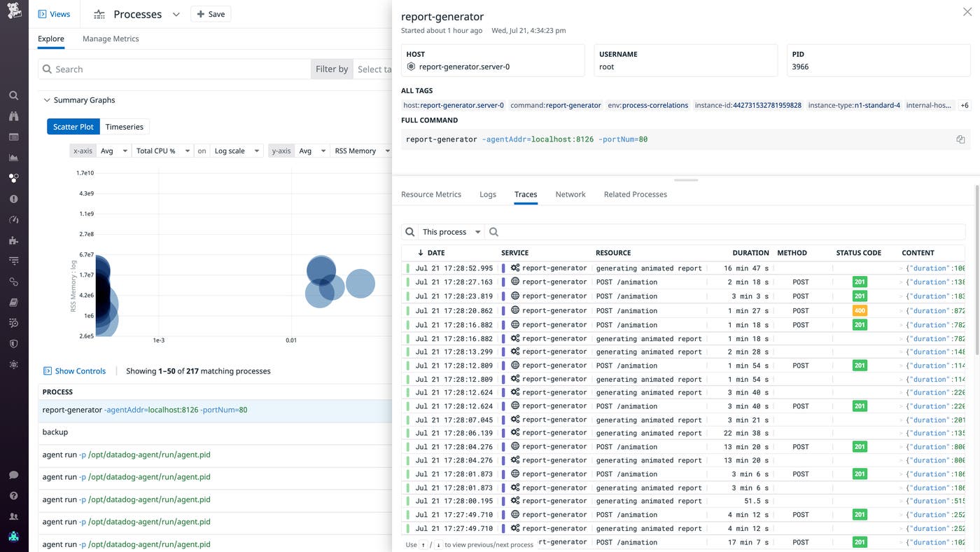This screenshot has height=552, width=980.
Task: Close the report-generator detail panel
Action: tap(967, 12)
